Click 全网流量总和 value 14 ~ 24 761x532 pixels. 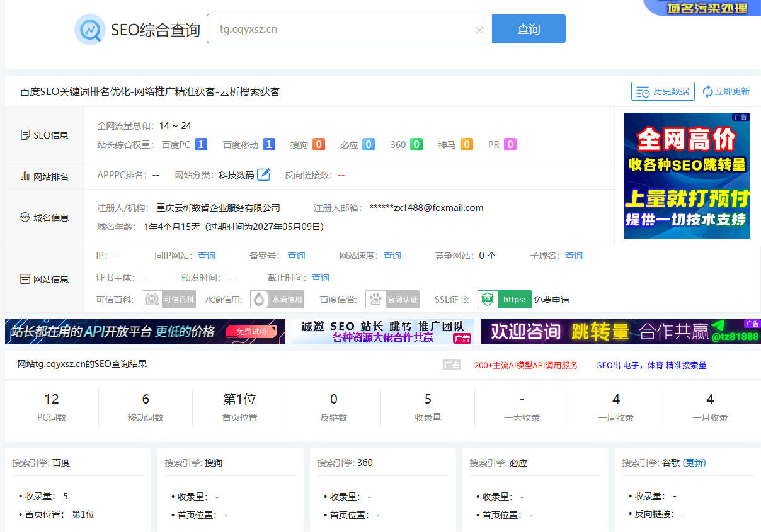point(175,126)
